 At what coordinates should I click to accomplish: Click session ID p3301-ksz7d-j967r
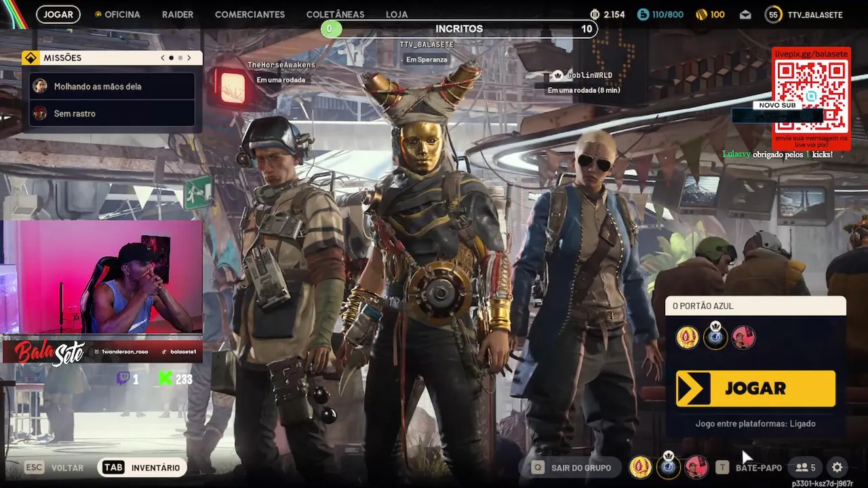tap(822, 483)
